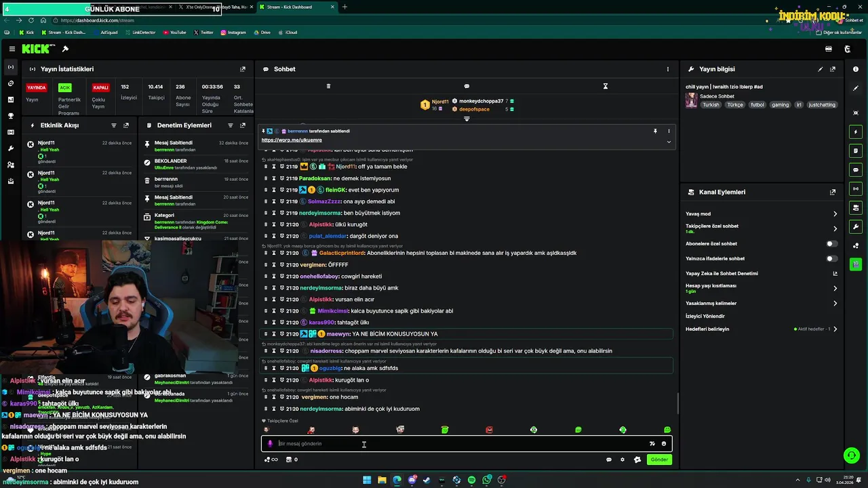Open Spotify from the taskbar
Screen dimensions: 868x488
[471, 480]
